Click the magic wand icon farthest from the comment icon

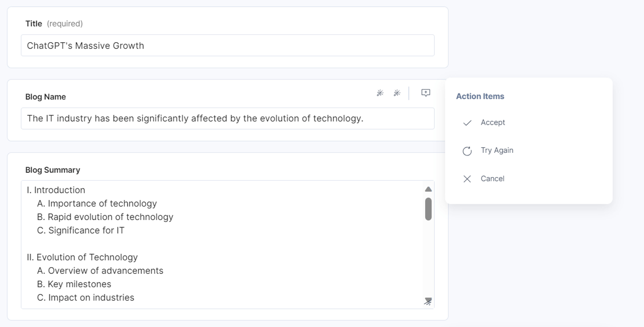[x=380, y=93]
